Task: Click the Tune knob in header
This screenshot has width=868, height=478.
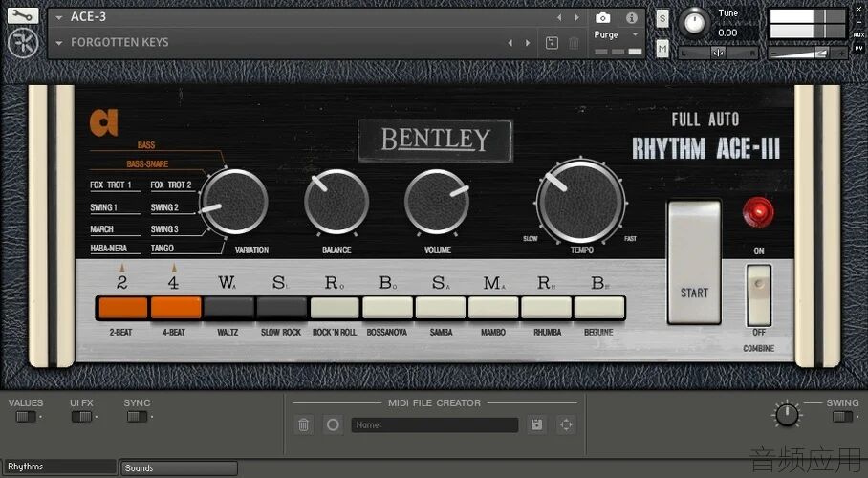Action: tap(694, 23)
